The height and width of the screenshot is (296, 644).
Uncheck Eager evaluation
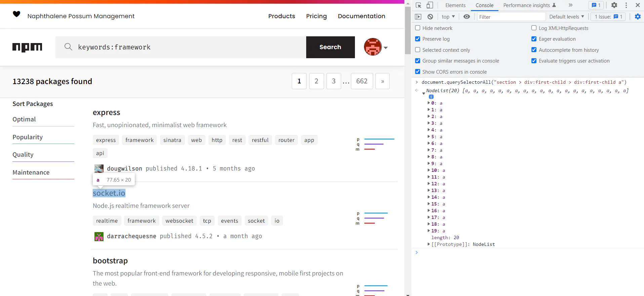click(x=534, y=39)
